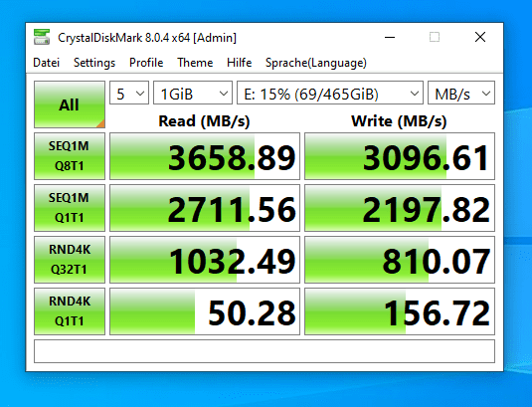Select the write result 156.72
Screen dimensions: 532x407
pos(400,311)
